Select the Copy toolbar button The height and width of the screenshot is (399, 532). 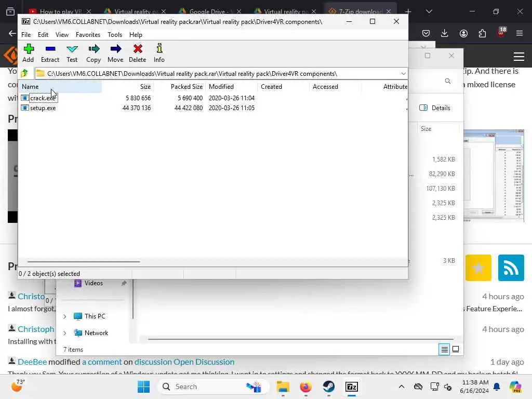point(94,53)
